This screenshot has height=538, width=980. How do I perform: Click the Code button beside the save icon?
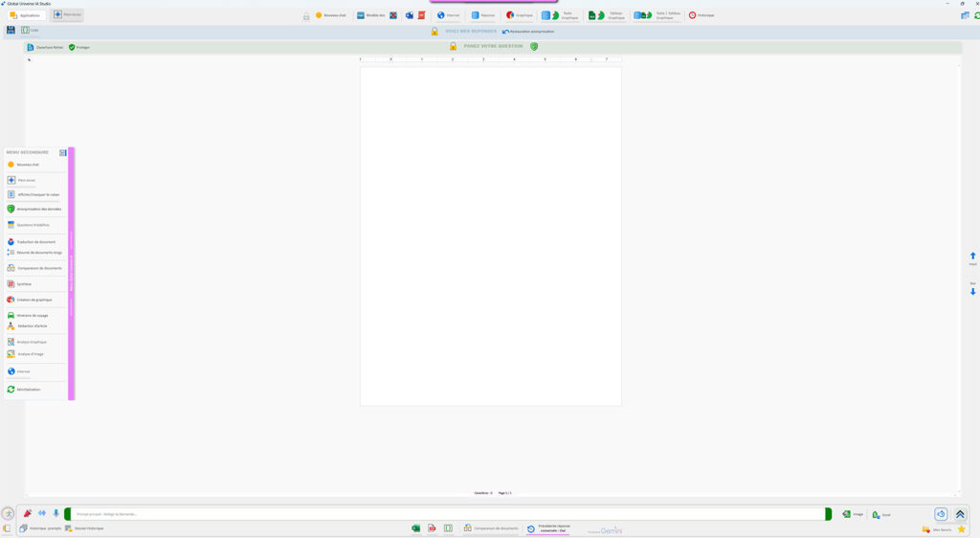coord(30,30)
